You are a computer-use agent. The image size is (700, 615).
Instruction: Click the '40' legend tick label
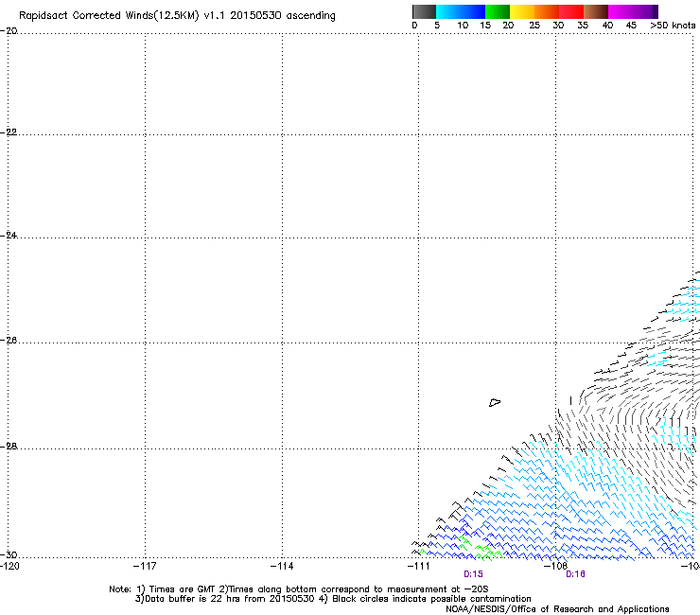tap(607, 26)
